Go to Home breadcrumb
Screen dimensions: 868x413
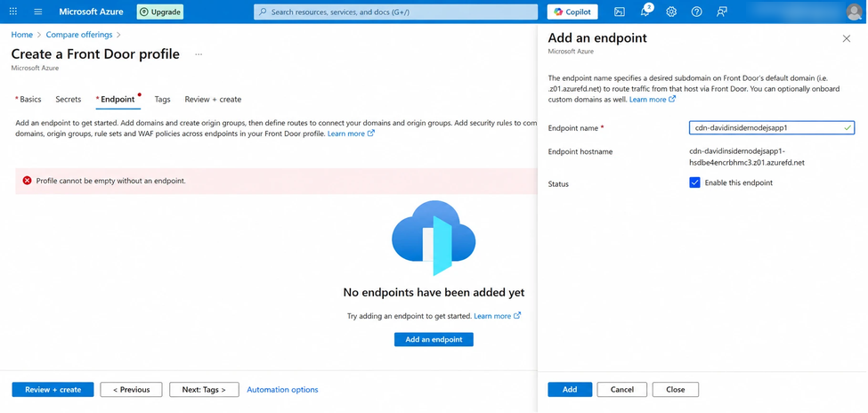coord(22,35)
